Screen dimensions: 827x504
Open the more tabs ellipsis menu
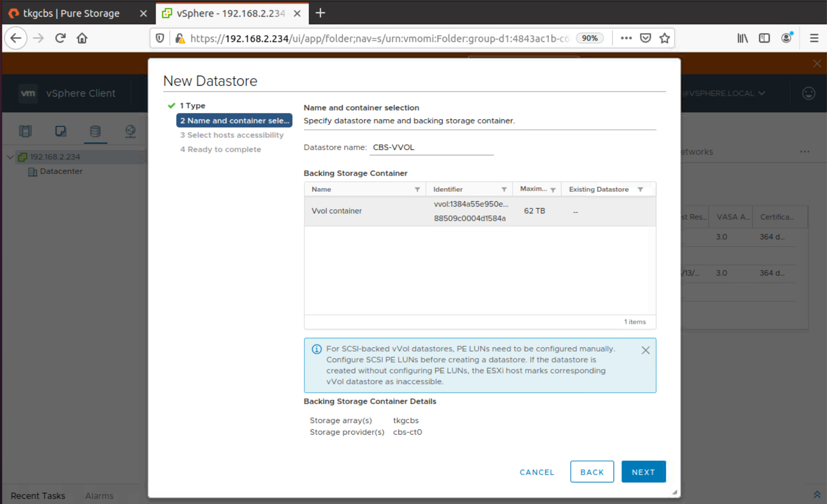click(805, 151)
